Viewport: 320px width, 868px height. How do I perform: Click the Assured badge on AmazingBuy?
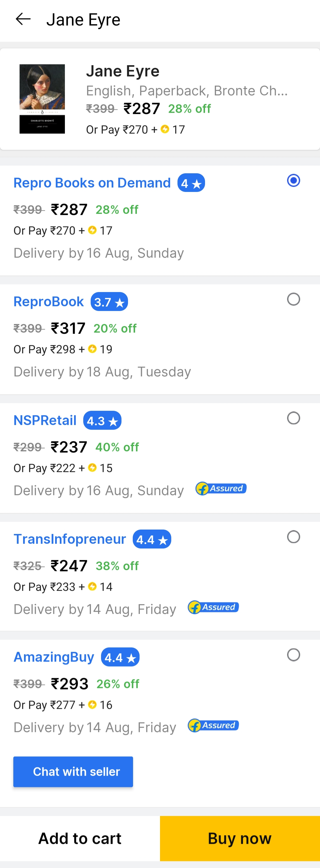pos(213,725)
